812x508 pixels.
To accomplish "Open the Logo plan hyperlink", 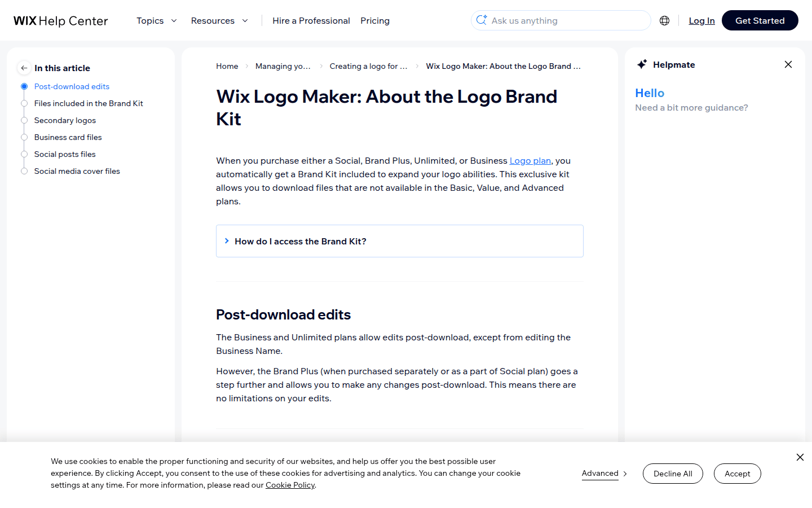I will tap(530, 161).
